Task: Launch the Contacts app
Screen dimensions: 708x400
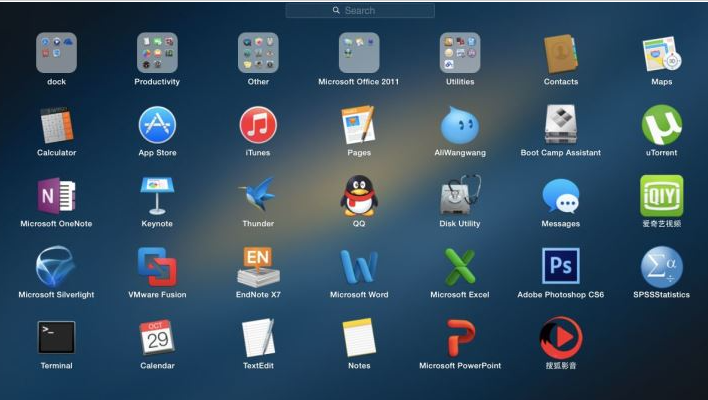Action: click(561, 54)
